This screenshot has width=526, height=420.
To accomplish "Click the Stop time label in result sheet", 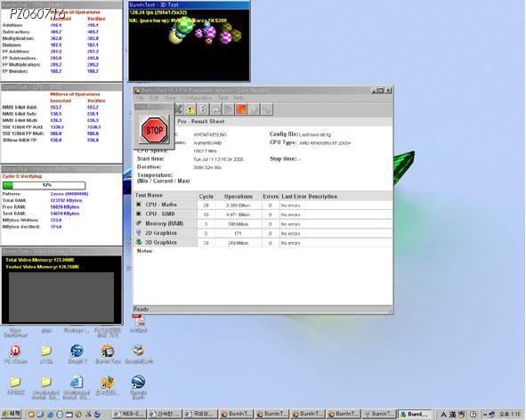I will 283,158.
